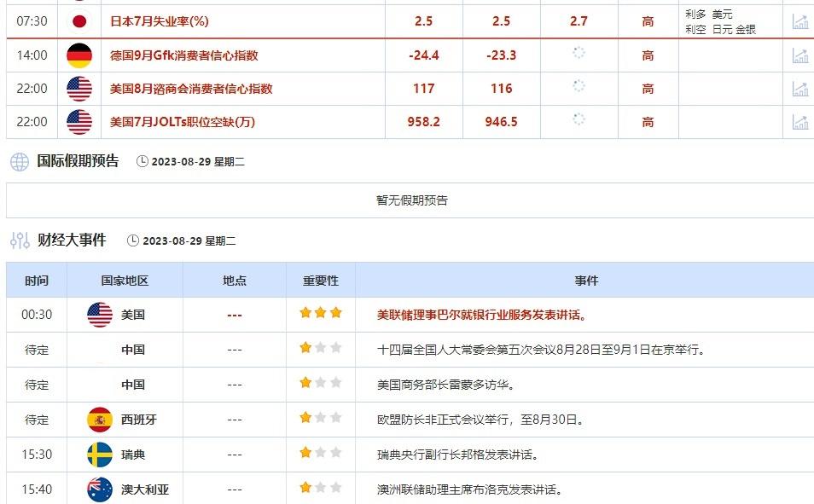This screenshot has height=504, width=814.
Task: Open the chart icon for 美国7月JOLTs职位空缺
Action: (800, 121)
